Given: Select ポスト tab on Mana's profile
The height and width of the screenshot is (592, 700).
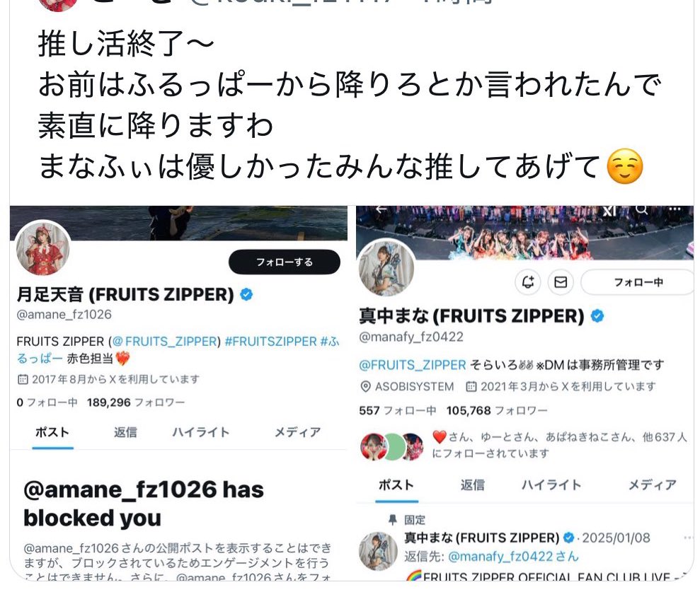Looking at the screenshot, I should (396, 484).
